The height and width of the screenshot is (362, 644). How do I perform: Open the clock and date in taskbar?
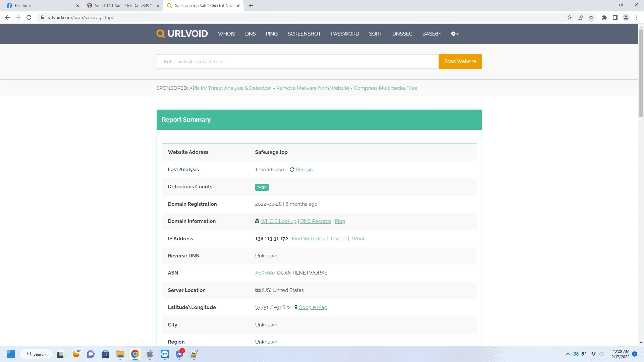[620, 354]
